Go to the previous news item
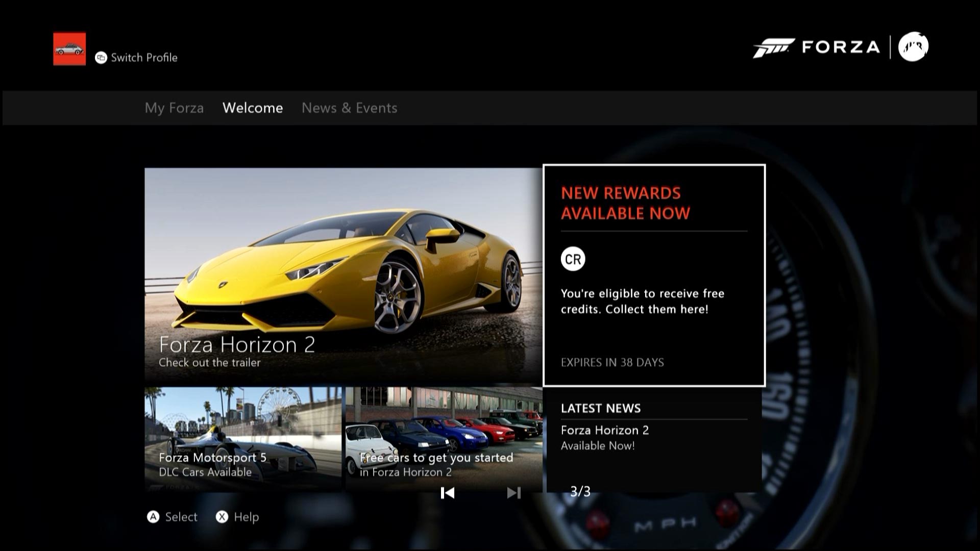The width and height of the screenshot is (980, 551). click(448, 493)
